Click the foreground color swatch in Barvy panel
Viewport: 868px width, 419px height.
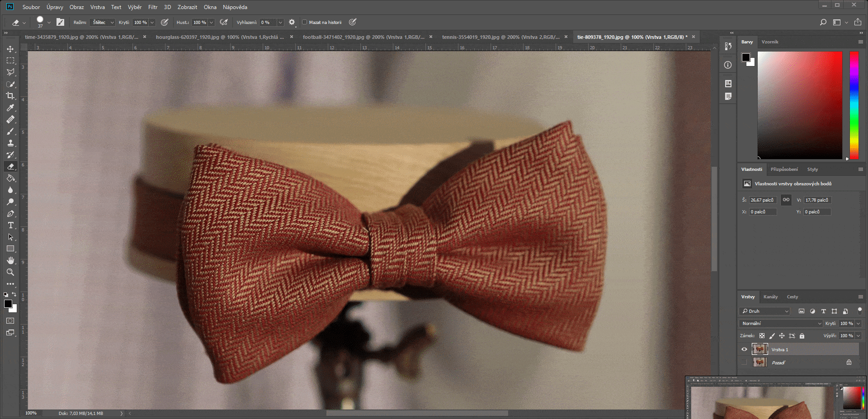click(746, 57)
